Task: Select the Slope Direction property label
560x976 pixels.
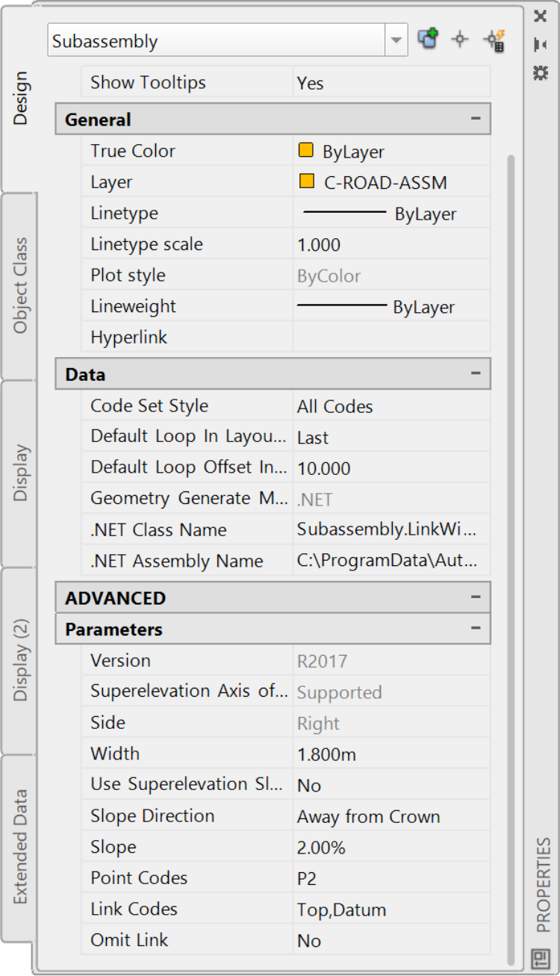Action: coord(152,816)
